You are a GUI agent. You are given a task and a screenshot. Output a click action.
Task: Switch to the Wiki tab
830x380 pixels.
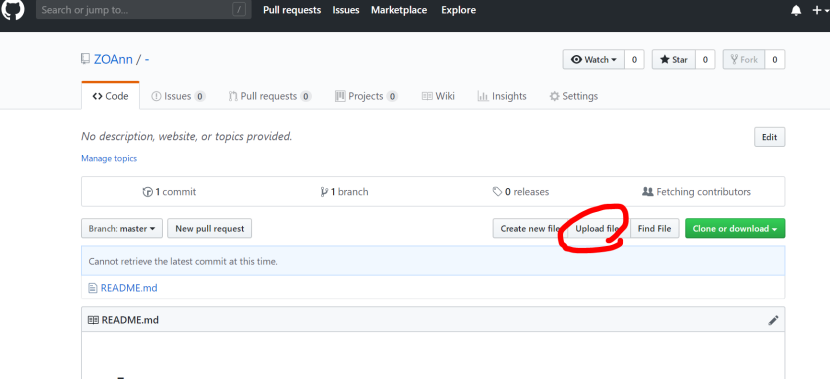coord(438,96)
